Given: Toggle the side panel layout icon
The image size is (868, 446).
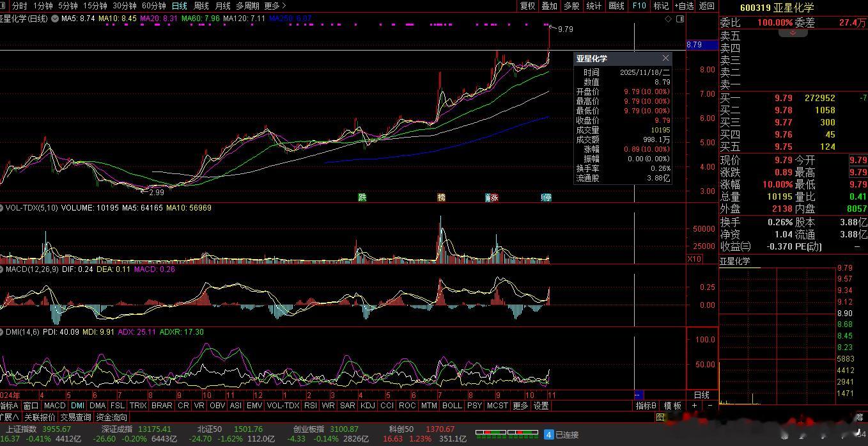Looking at the screenshot, I should coord(680,19).
